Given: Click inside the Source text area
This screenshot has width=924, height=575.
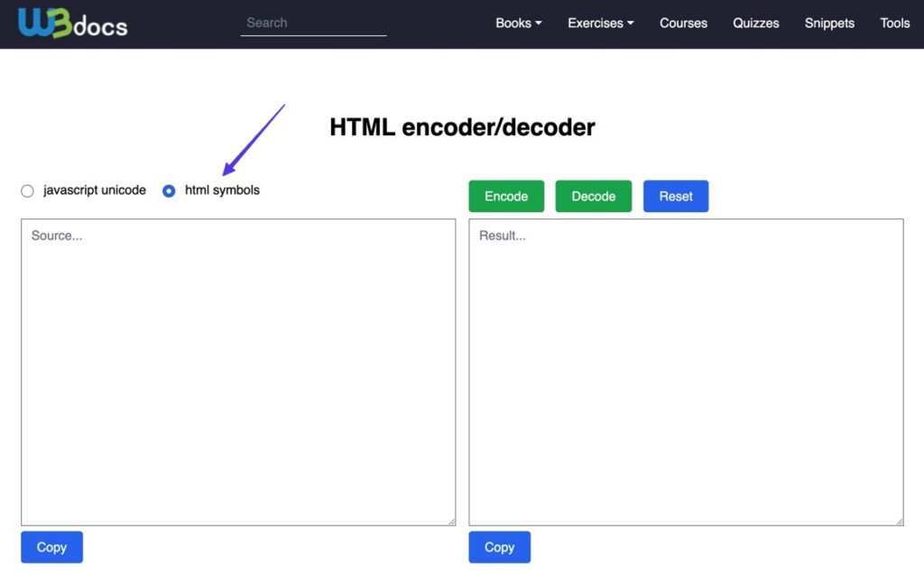Looking at the screenshot, I should coord(237,370).
